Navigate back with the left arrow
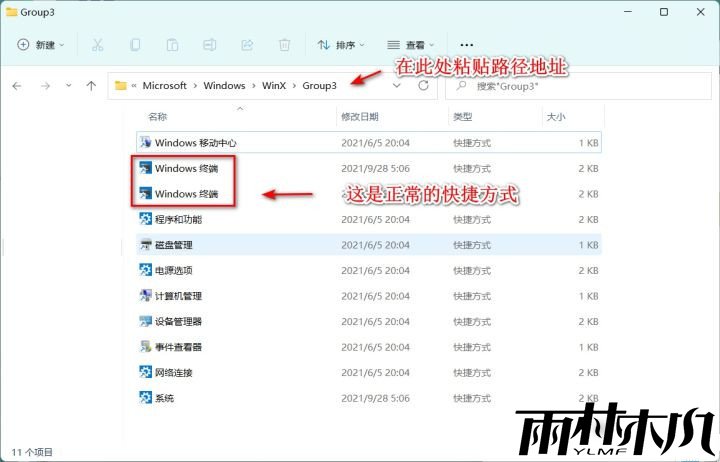Viewport: 720px width, 462px height. point(17,86)
